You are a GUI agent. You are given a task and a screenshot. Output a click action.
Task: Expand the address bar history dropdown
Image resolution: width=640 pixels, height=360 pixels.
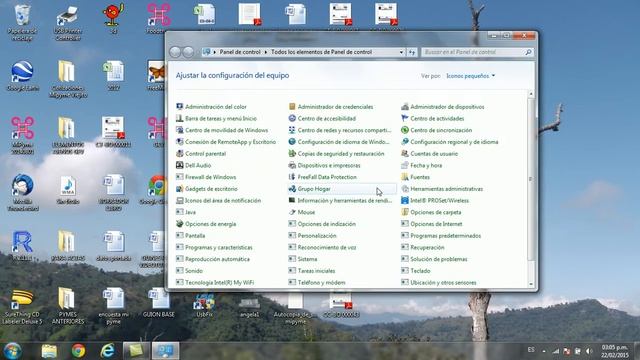(401, 52)
